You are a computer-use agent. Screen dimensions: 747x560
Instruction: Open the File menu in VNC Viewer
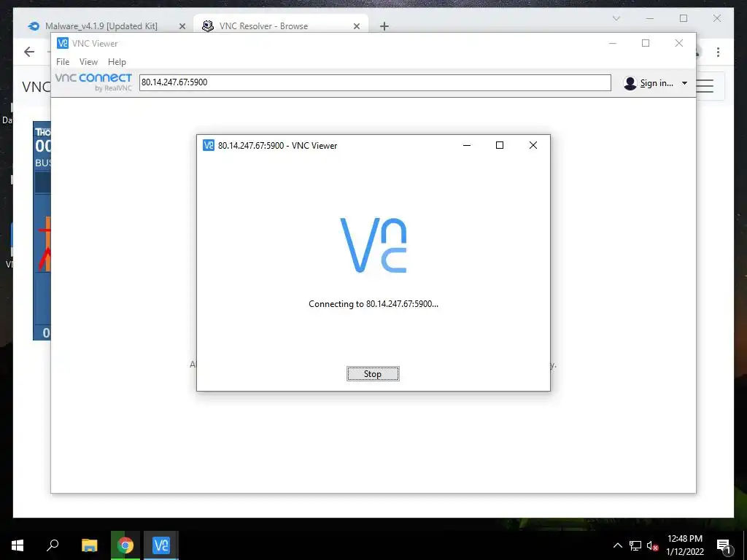click(x=63, y=62)
